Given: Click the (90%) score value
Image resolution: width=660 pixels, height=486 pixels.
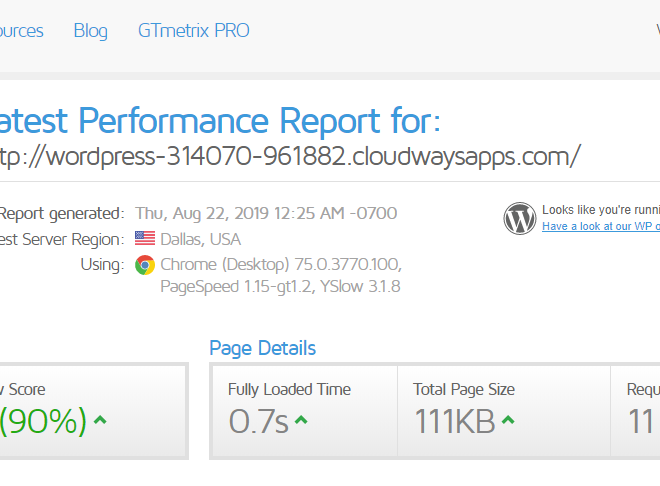Looking at the screenshot, I should pyautogui.click(x=43, y=421).
